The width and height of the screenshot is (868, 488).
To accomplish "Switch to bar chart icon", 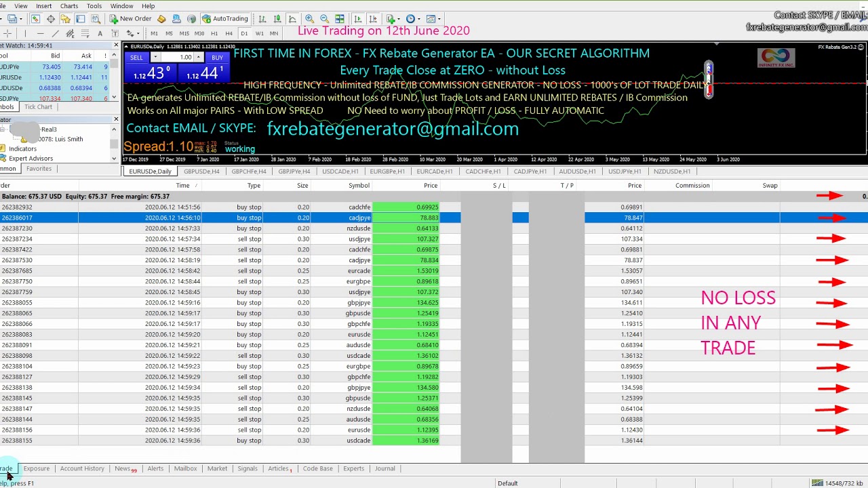I will point(262,19).
